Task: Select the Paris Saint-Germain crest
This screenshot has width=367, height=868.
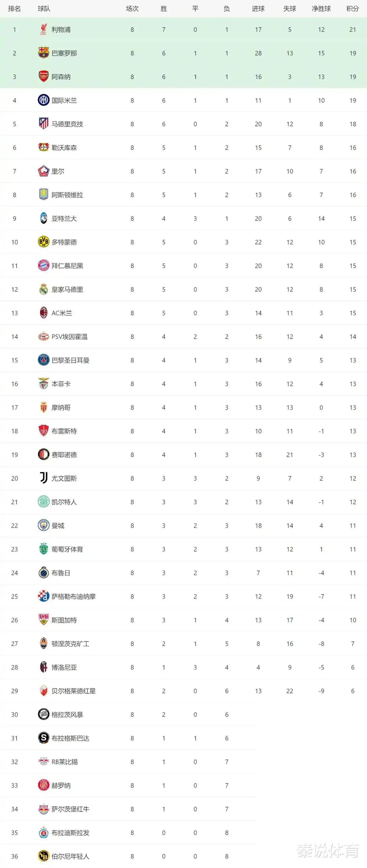Action: 43,360
